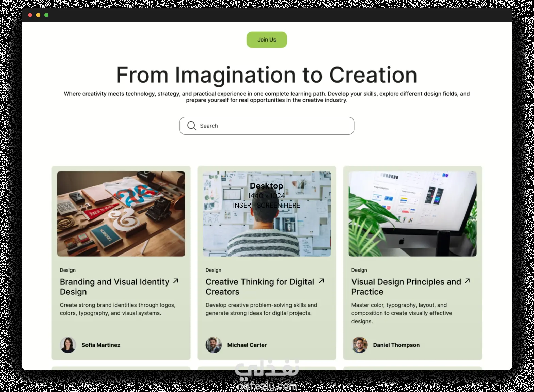The height and width of the screenshot is (392, 534).
Task: Click Michael Carter's avatar photo
Action: 214,345
